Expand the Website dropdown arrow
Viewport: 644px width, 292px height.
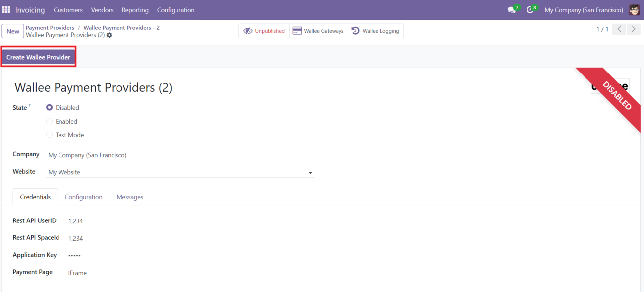pos(310,173)
